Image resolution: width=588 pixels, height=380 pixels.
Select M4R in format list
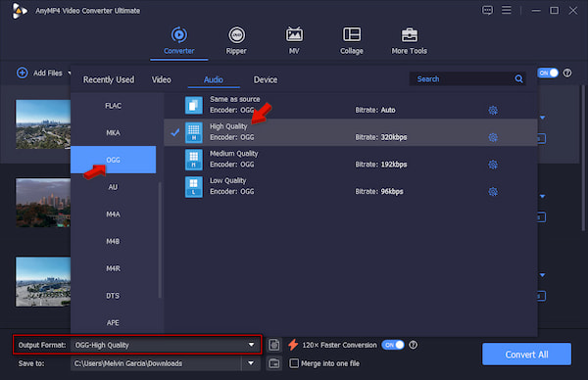pos(114,268)
